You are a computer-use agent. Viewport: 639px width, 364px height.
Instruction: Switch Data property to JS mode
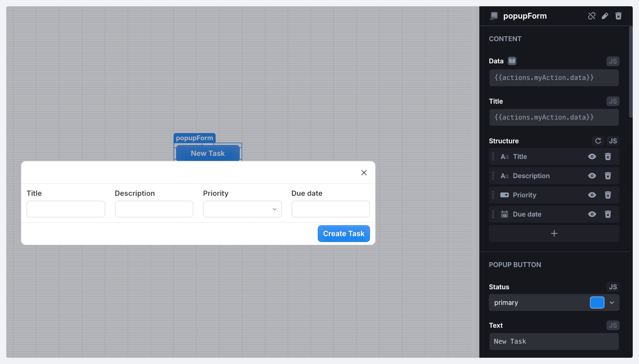pyautogui.click(x=613, y=61)
